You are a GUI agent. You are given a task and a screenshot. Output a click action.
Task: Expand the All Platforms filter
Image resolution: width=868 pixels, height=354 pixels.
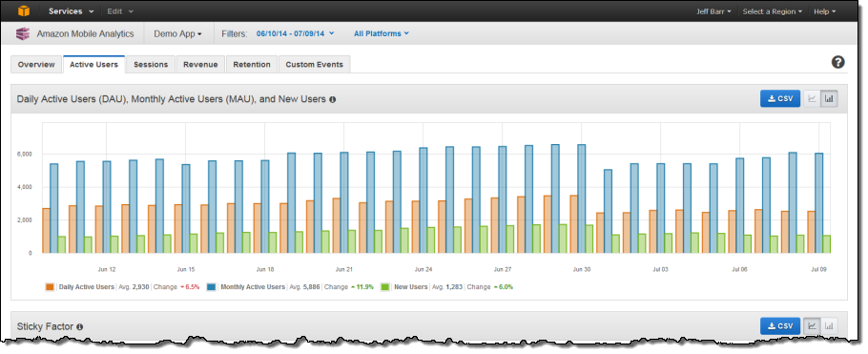coord(382,33)
